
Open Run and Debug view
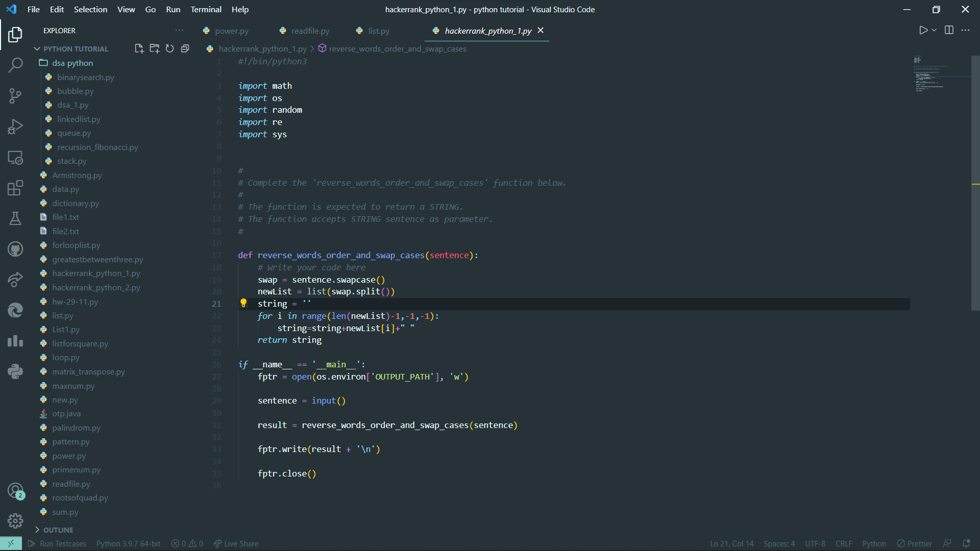pos(15,126)
